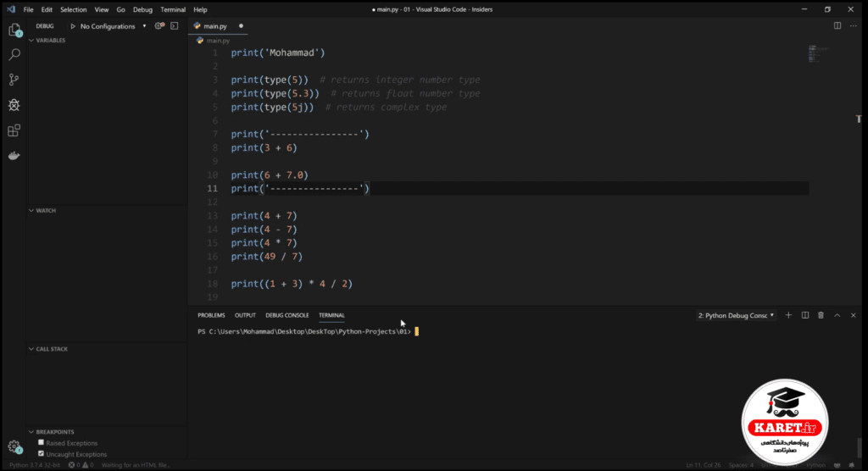Open the No Configurations dropdown
Image resolution: width=868 pixels, height=471 pixels.
click(x=113, y=26)
